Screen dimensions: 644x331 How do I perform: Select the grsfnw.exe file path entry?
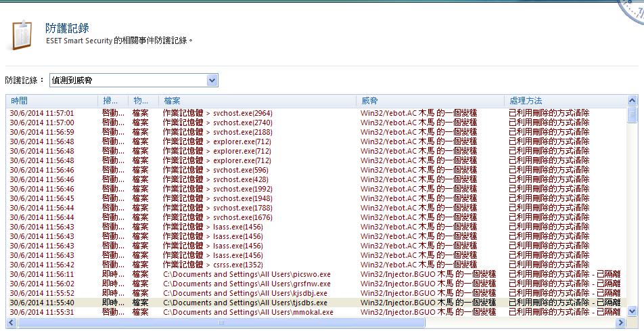click(246, 284)
